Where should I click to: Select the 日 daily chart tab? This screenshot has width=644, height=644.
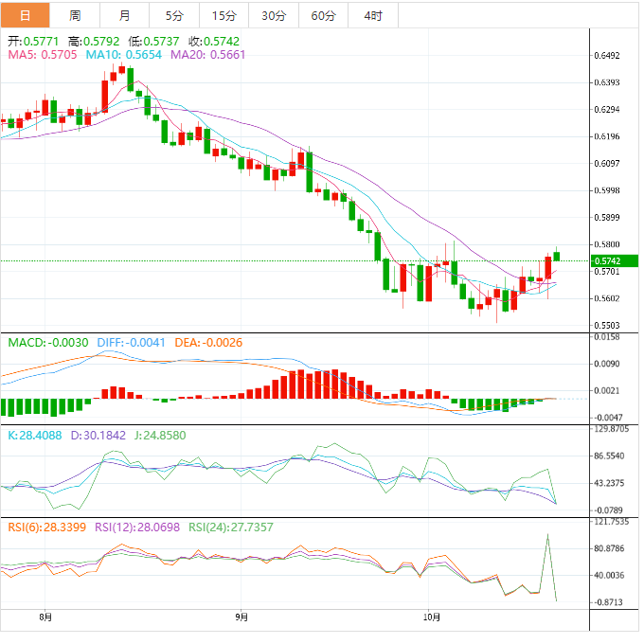[x=25, y=15]
